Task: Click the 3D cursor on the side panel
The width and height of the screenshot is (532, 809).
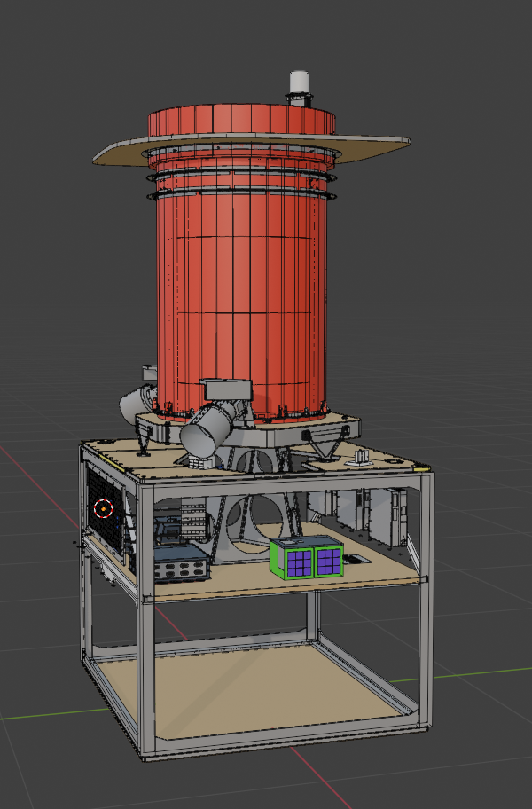Action: click(x=104, y=509)
